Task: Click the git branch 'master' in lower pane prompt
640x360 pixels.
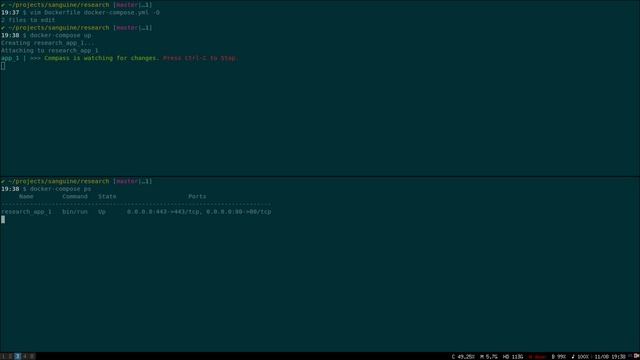Action: pyautogui.click(x=127, y=181)
